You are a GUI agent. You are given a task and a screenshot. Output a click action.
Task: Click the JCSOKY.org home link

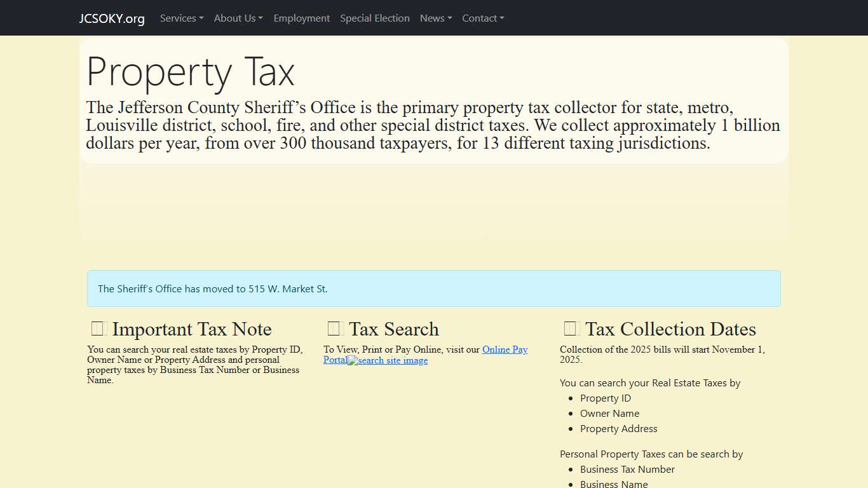click(x=112, y=18)
